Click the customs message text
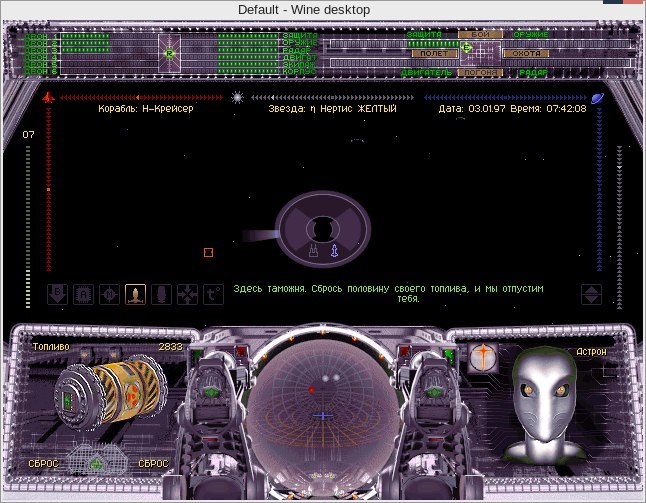Screen dimensions: 646x503 (388, 293)
